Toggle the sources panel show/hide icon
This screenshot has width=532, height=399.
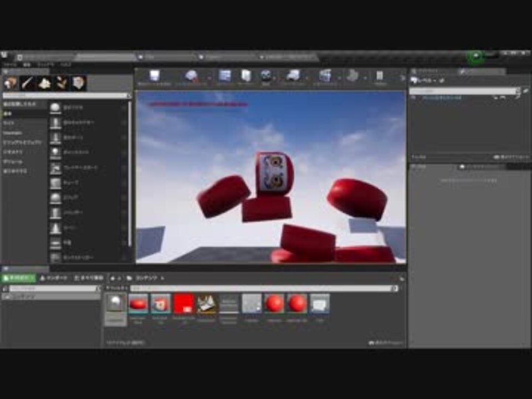pos(5,289)
